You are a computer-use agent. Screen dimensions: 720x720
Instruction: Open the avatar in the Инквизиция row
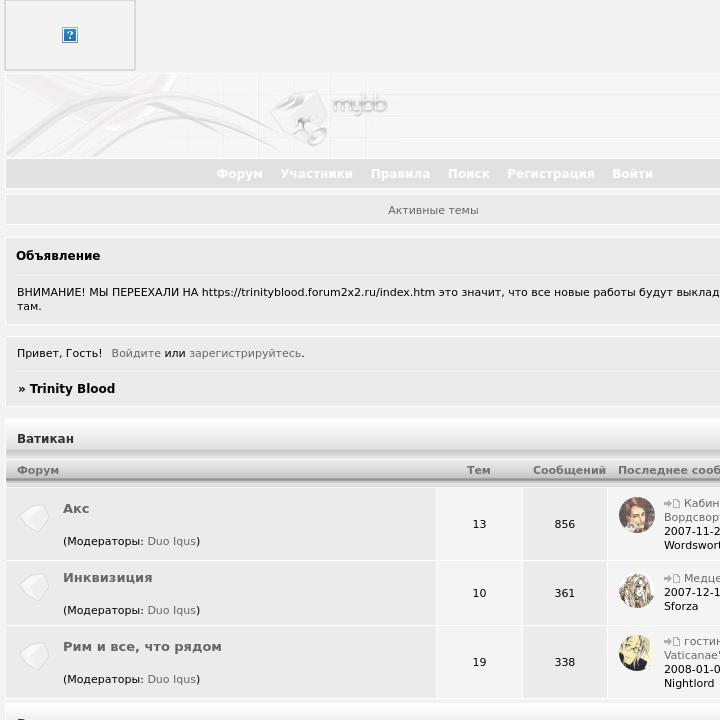coord(636,590)
